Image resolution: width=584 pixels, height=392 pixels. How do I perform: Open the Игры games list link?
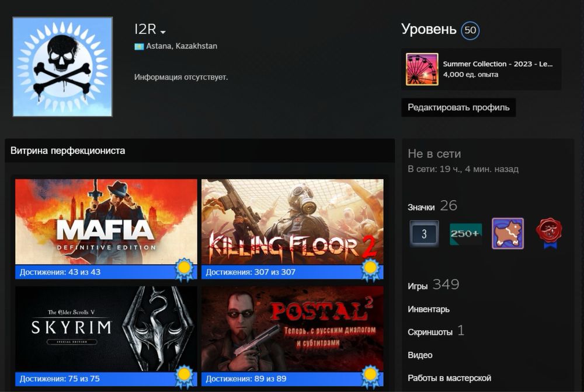point(418,286)
